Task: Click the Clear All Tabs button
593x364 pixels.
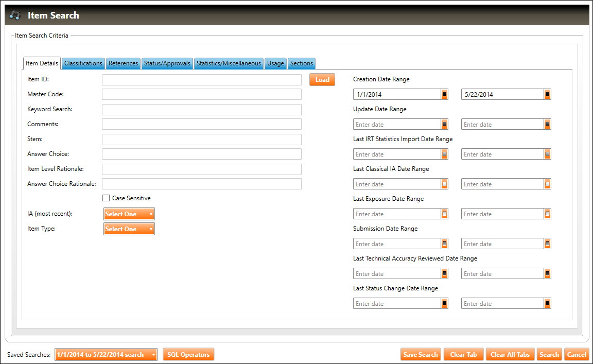Action: coord(510,355)
